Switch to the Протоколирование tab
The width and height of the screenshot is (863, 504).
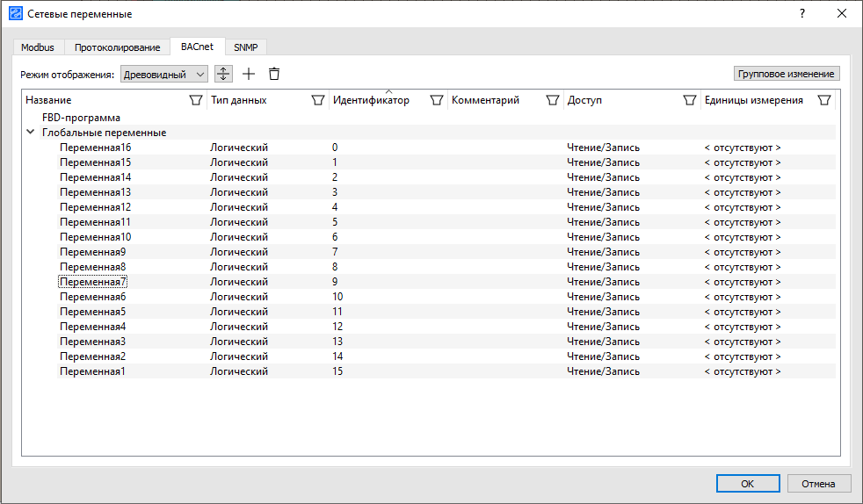(117, 47)
